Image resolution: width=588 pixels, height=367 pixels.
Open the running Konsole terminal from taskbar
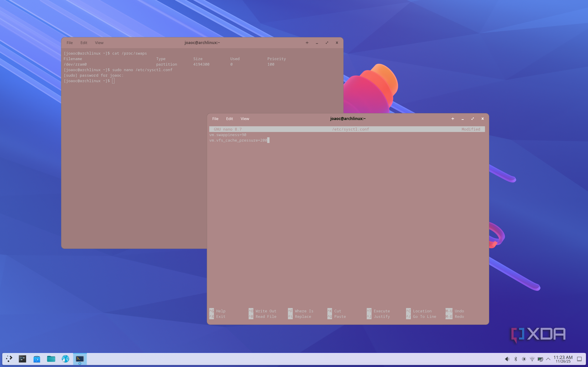click(x=79, y=359)
